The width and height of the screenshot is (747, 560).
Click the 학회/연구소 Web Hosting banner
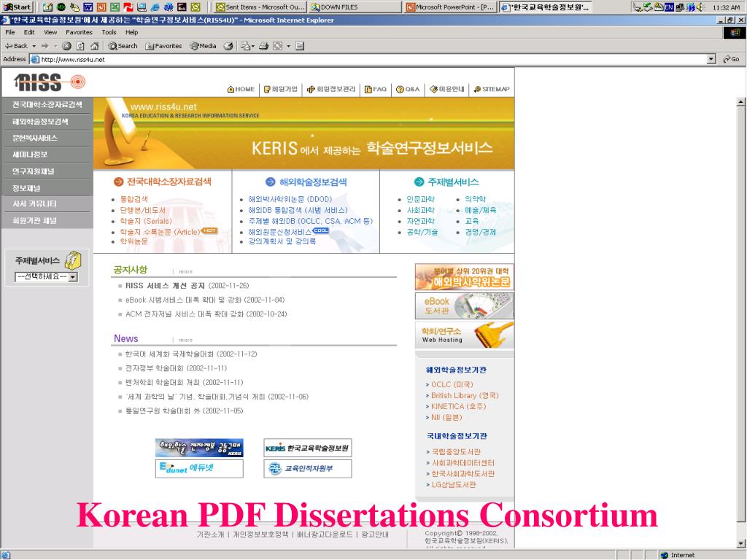(465, 335)
